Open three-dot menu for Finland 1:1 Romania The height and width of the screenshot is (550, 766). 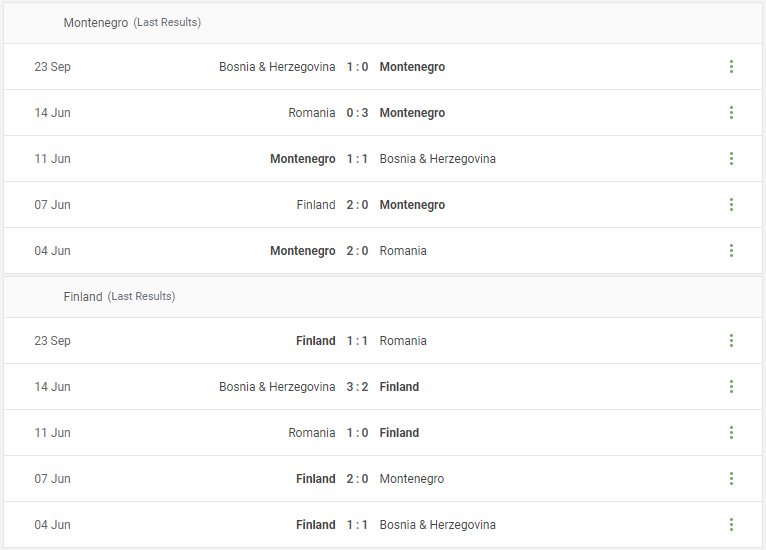(x=731, y=340)
